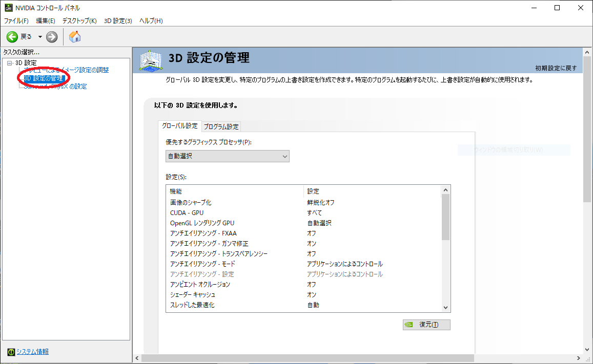Click 設定 column header

[x=373, y=191]
